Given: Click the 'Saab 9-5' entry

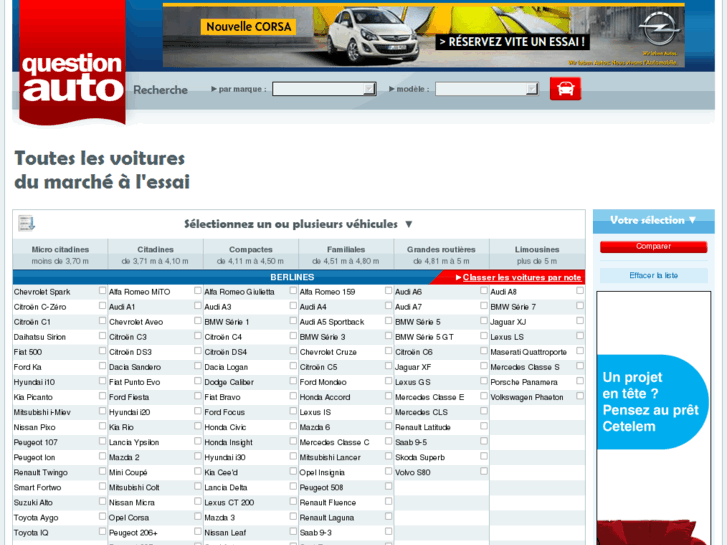Looking at the screenshot, I should click(411, 443).
